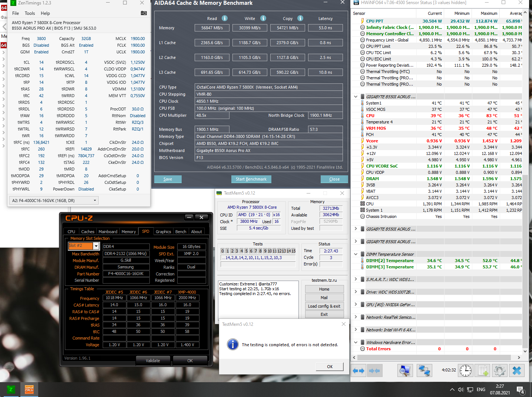Open the ZenTimings Help menu
Screen dimensions: 532x397
coord(45,13)
